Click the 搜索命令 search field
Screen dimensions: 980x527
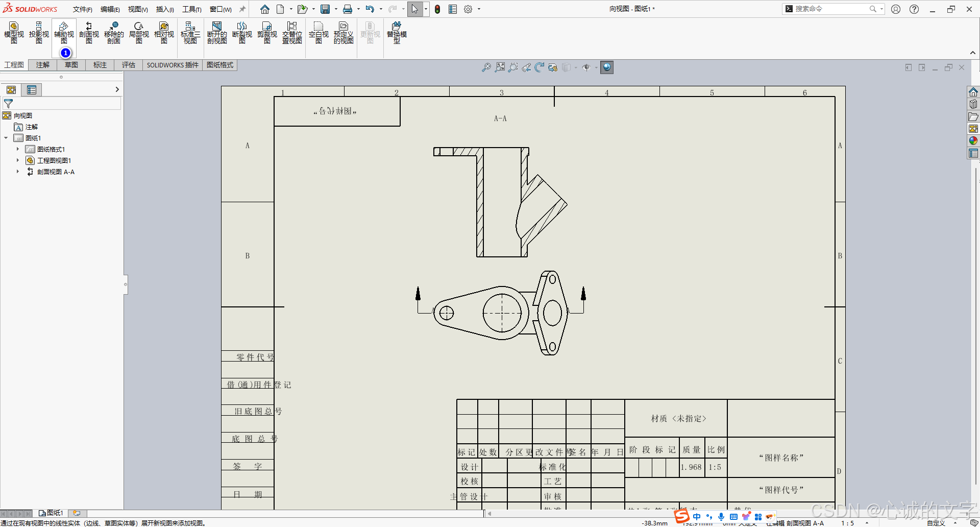(x=832, y=9)
